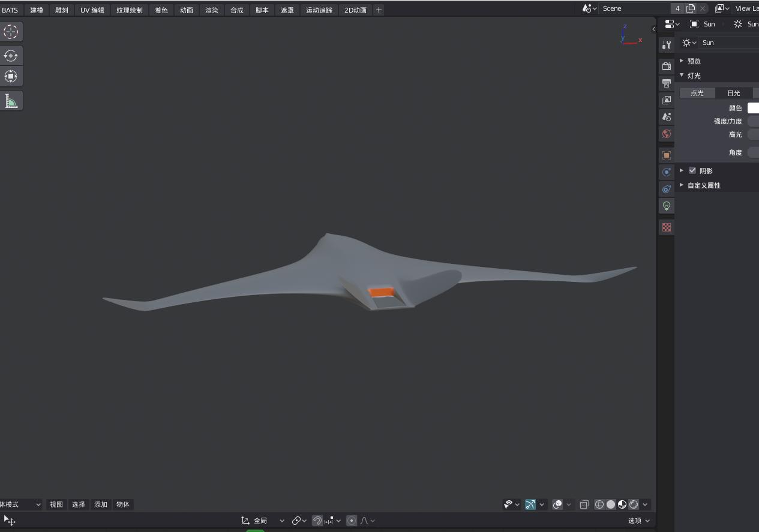Open properties editor type dropdown
Viewport: 759px width, 532px height.
point(673,24)
